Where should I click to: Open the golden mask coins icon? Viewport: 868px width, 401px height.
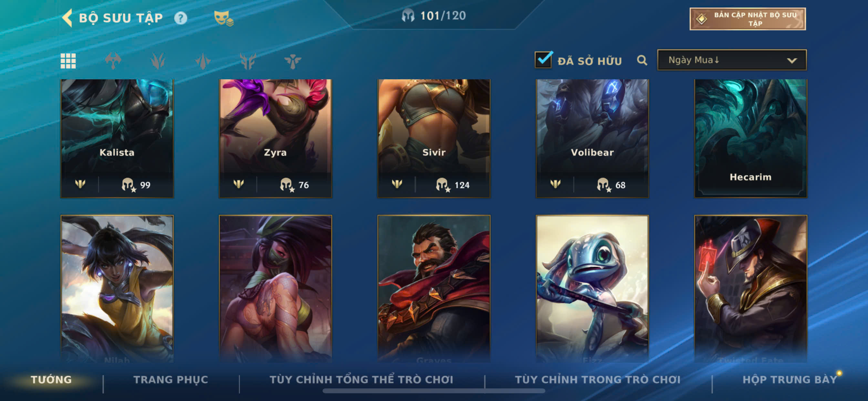point(223,18)
